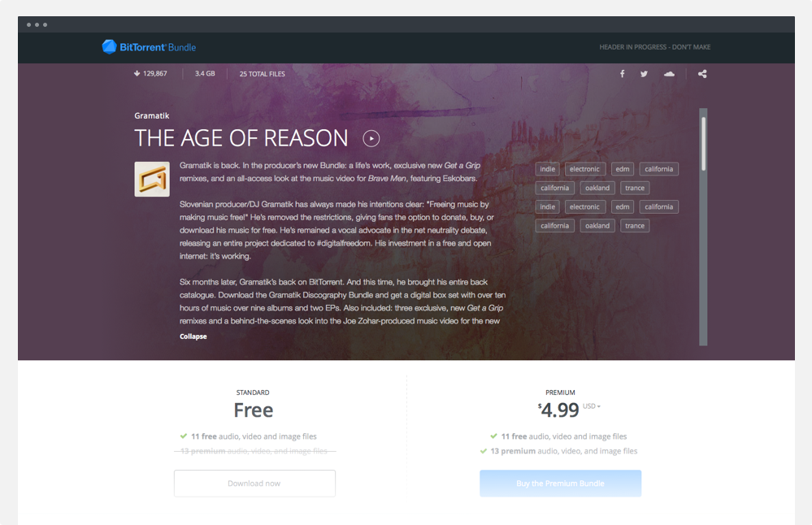Select the trance tag in the second row
The image size is (812, 525).
(635, 188)
